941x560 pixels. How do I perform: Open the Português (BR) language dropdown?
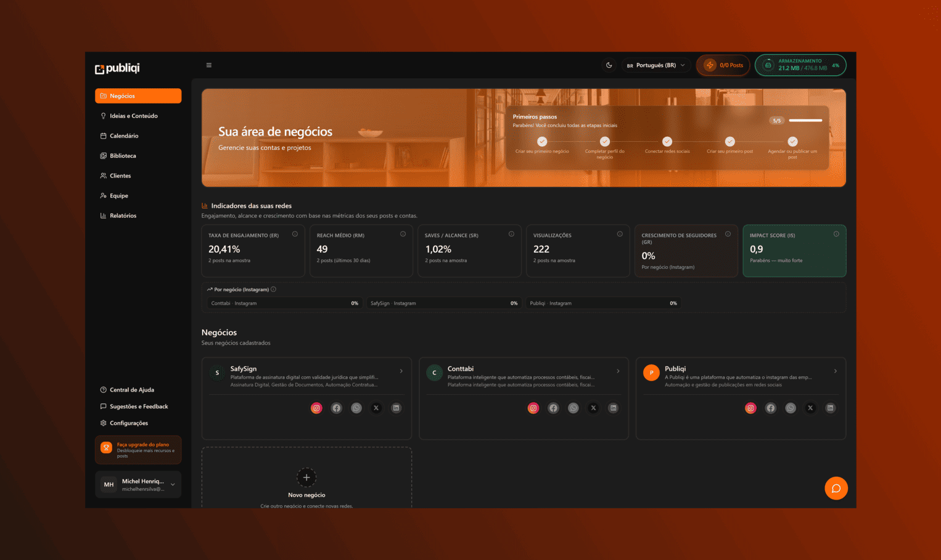point(656,65)
